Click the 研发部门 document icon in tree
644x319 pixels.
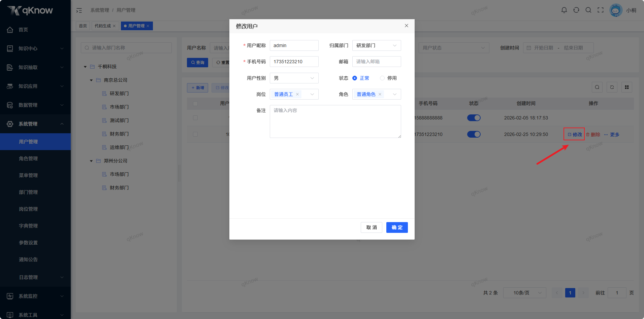[x=104, y=94]
